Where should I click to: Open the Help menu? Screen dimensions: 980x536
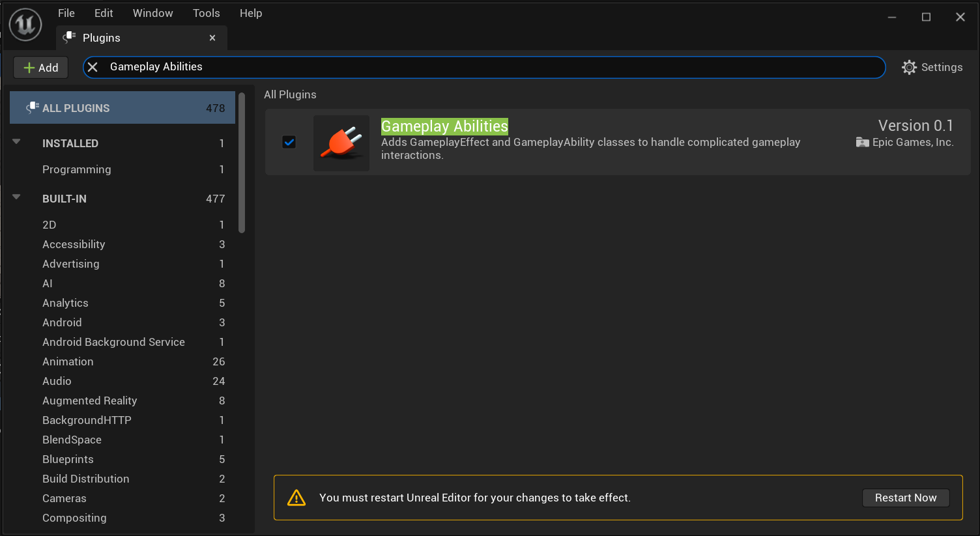251,13
